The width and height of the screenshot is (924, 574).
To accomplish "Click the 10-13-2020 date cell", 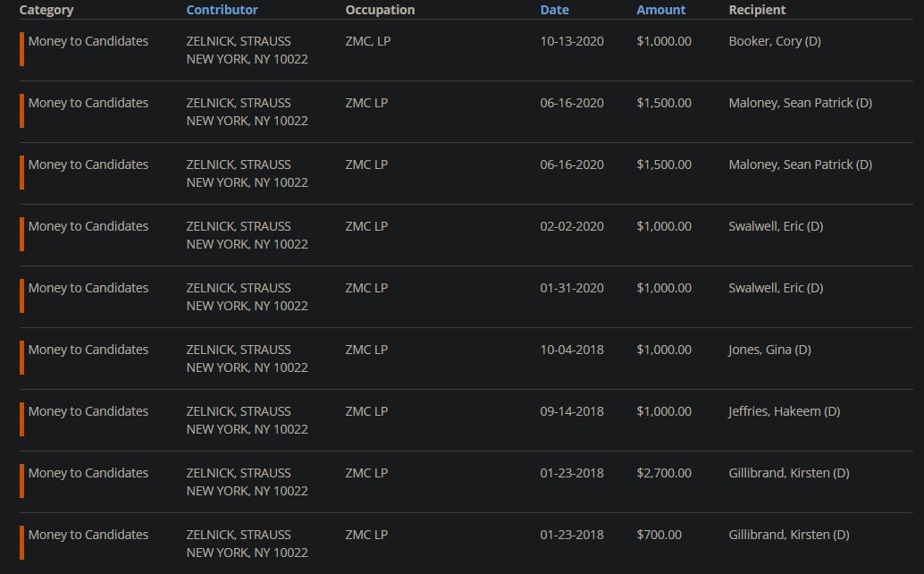I will (x=571, y=41).
